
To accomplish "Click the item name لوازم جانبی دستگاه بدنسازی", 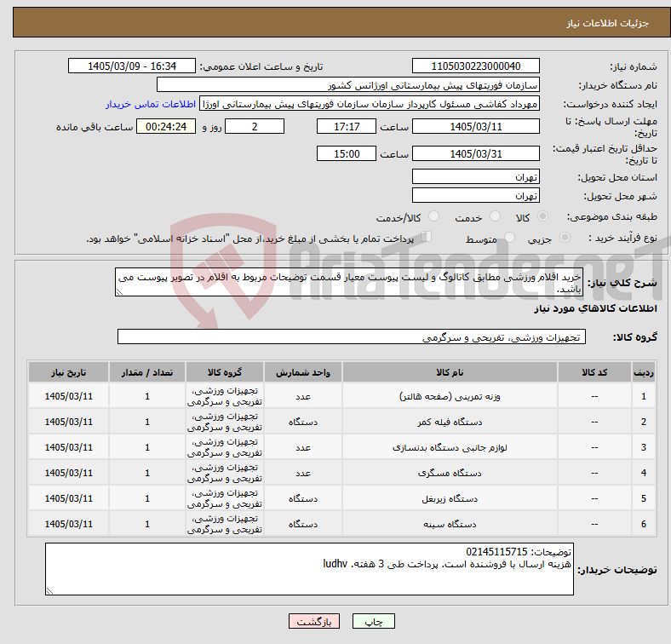I will pos(450,447).
